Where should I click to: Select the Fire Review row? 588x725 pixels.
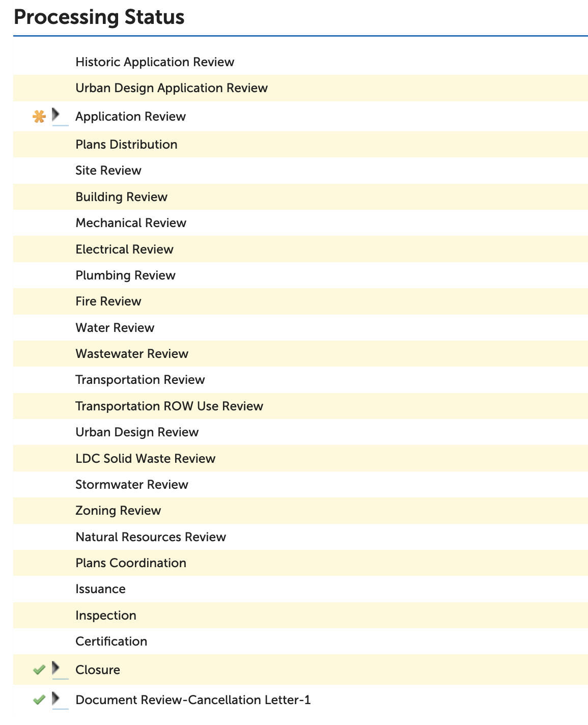coord(300,301)
